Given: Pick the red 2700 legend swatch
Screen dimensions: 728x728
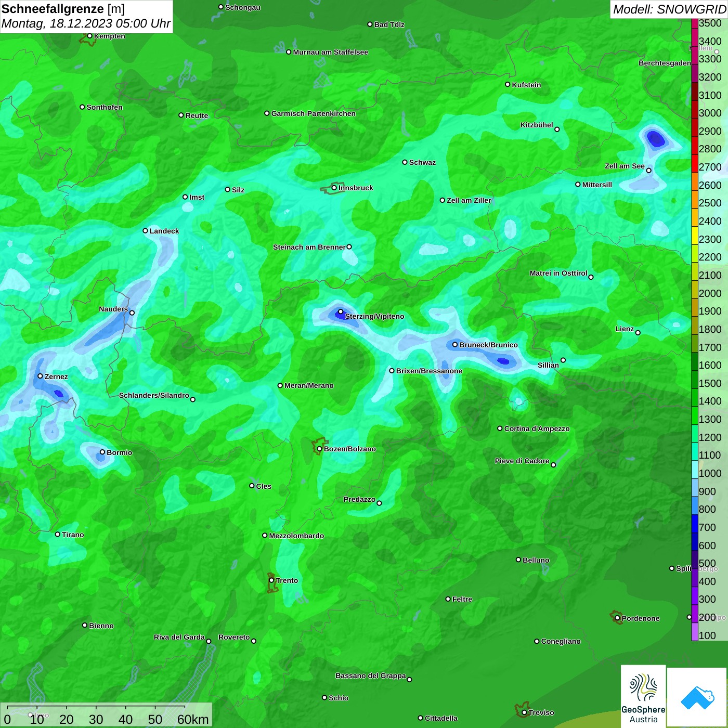Looking at the screenshot, I should click(694, 163).
